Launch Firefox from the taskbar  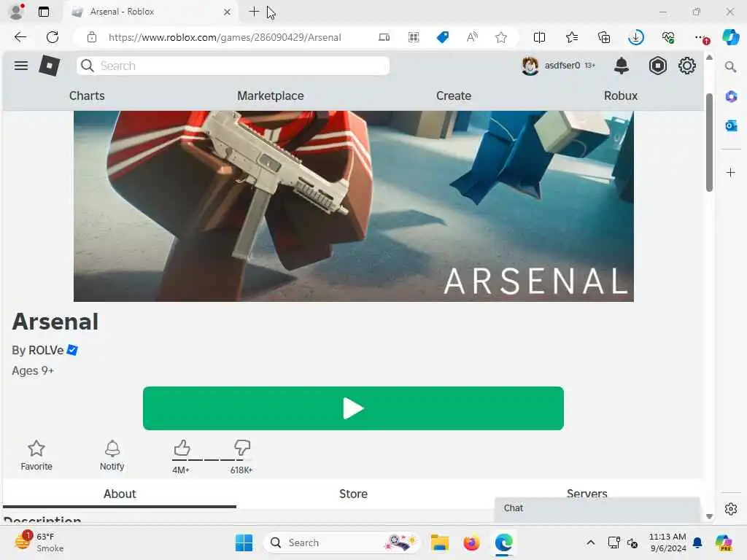471,542
